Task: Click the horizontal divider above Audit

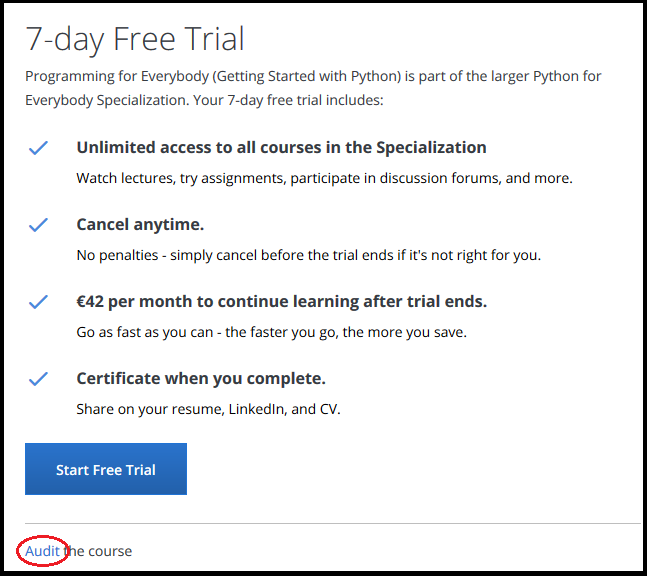Action: coord(330,523)
